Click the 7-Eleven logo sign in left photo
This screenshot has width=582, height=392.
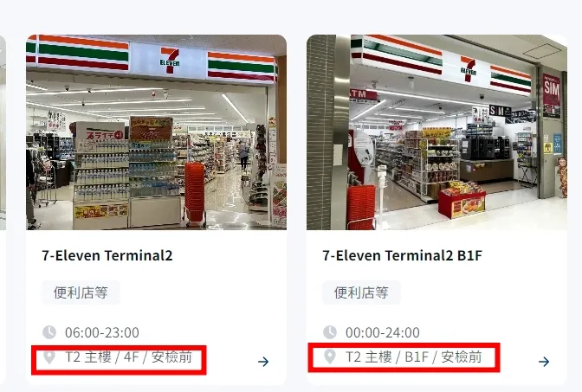click(170, 60)
